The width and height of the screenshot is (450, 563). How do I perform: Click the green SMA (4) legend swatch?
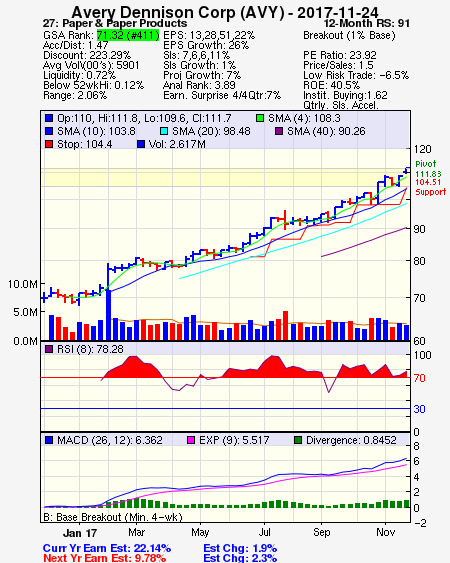click(x=260, y=118)
